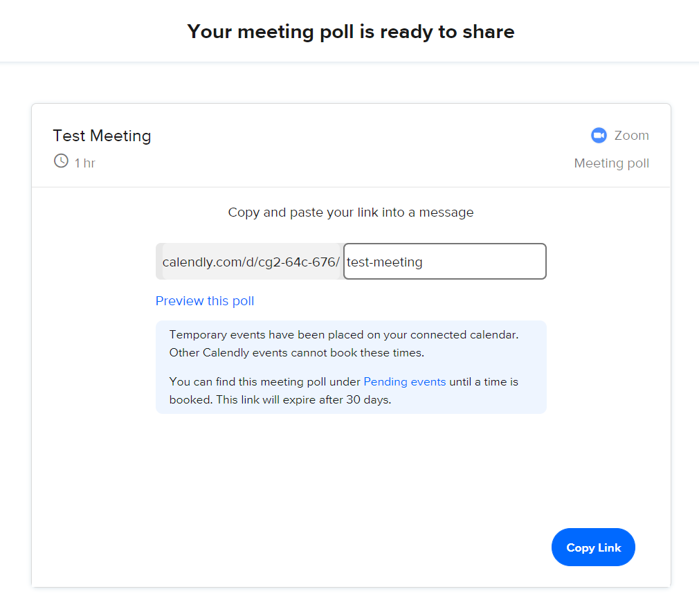Click the 'Copy and paste your link' instruction

coord(351,212)
